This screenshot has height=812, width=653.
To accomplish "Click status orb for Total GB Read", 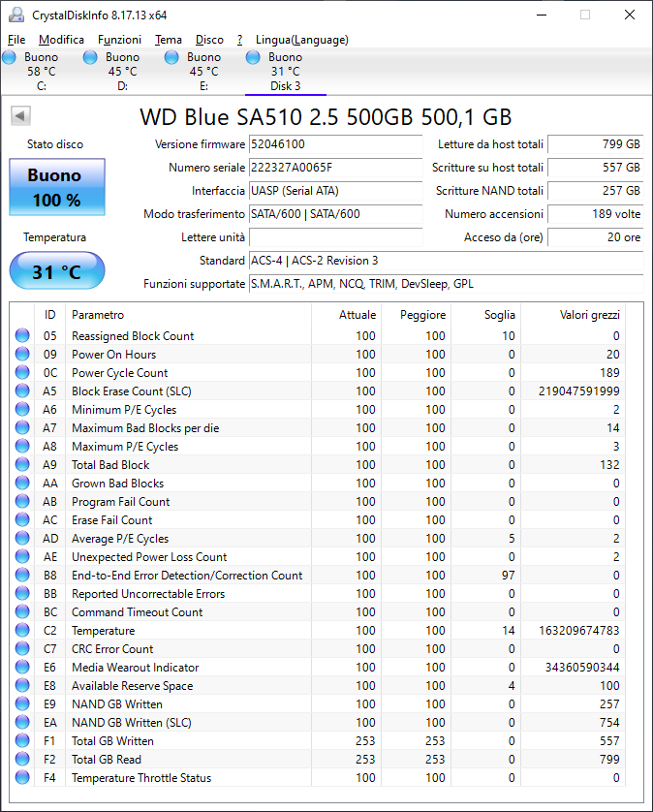I will point(22,759).
